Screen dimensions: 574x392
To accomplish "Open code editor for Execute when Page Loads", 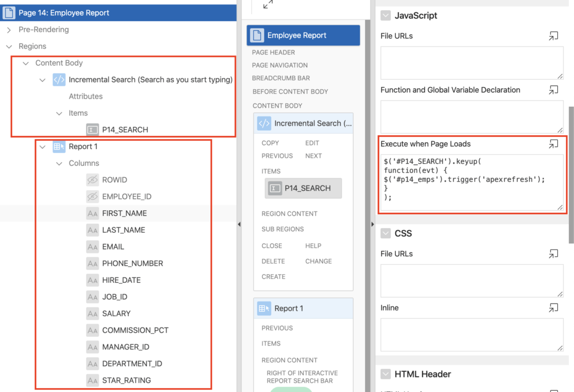I will coord(553,144).
